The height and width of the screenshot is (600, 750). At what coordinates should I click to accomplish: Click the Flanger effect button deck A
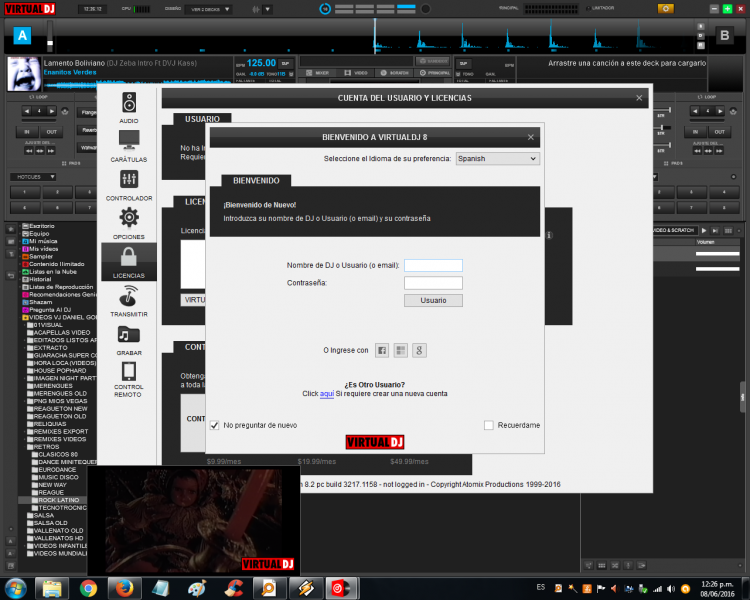click(x=88, y=112)
